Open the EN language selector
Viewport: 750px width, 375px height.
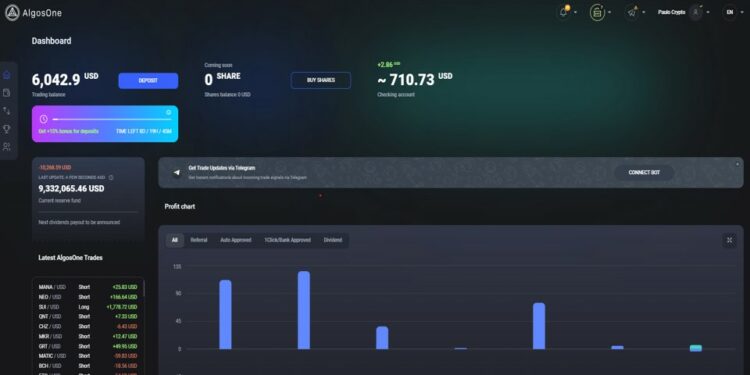729,12
